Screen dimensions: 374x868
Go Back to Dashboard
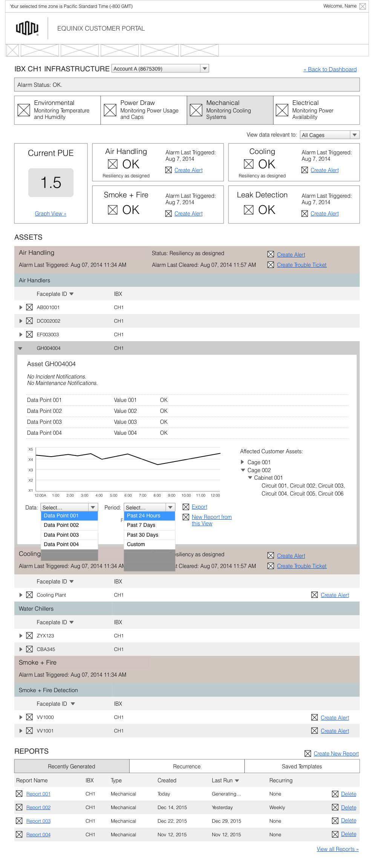(x=330, y=69)
